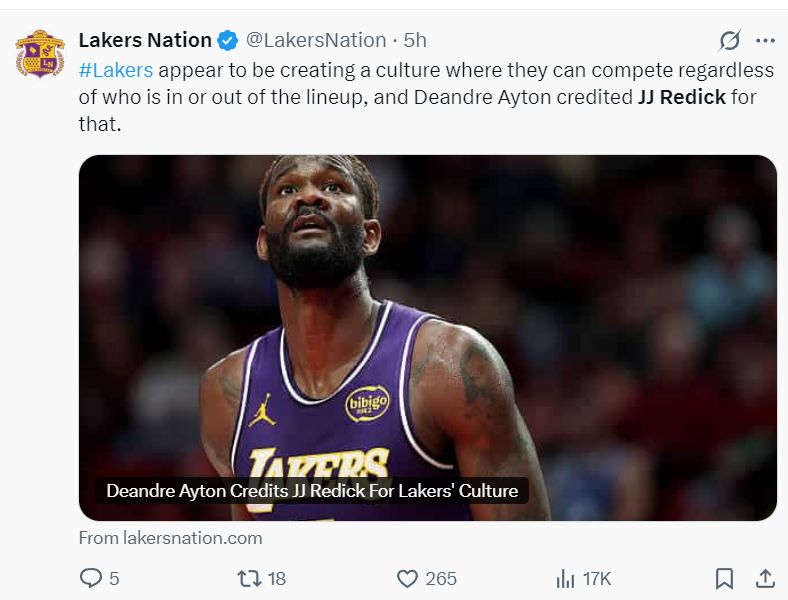The height and width of the screenshot is (600, 788).
Task: Click the article headline caption overlay
Action: click(x=312, y=491)
